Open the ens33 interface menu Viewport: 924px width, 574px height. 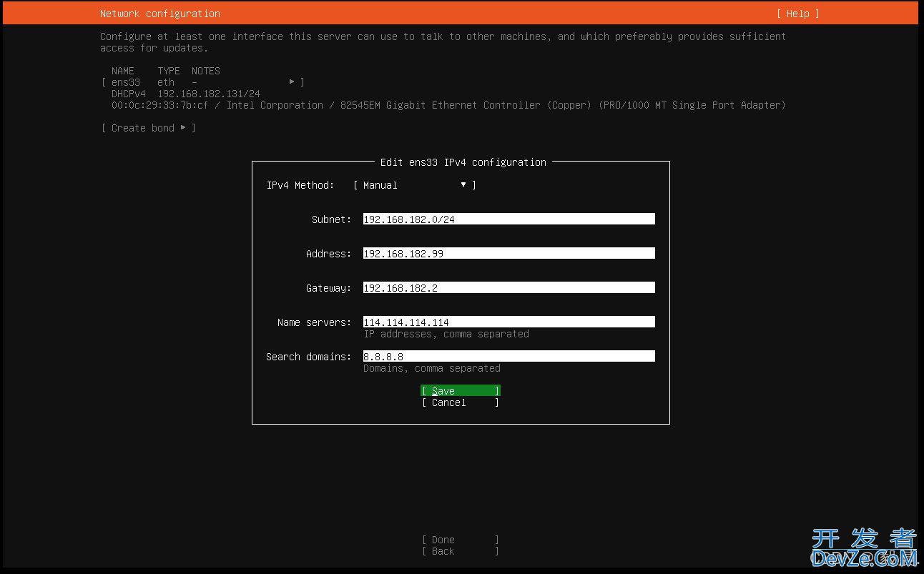coord(203,82)
